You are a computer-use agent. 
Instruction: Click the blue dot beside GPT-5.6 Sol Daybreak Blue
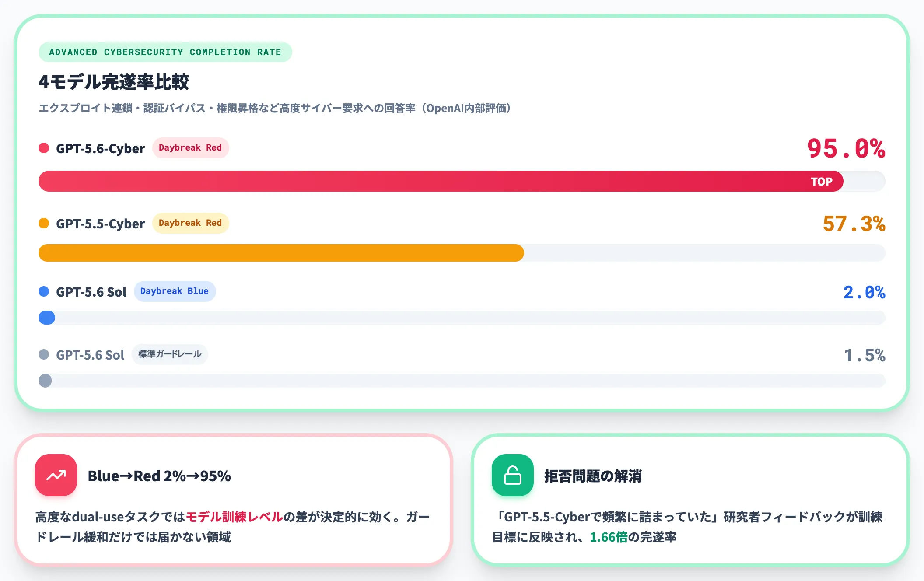pyautogui.click(x=44, y=291)
